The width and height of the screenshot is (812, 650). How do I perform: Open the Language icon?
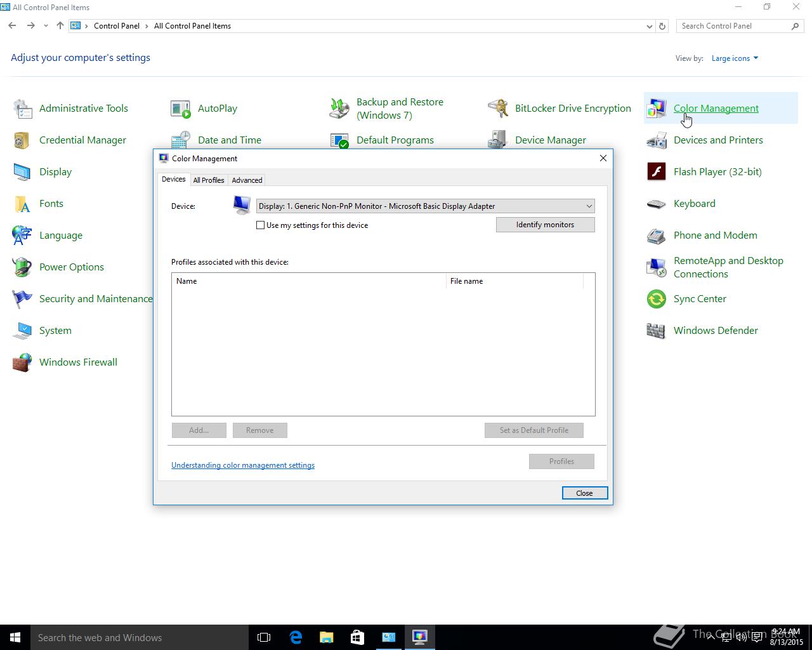tap(22, 235)
